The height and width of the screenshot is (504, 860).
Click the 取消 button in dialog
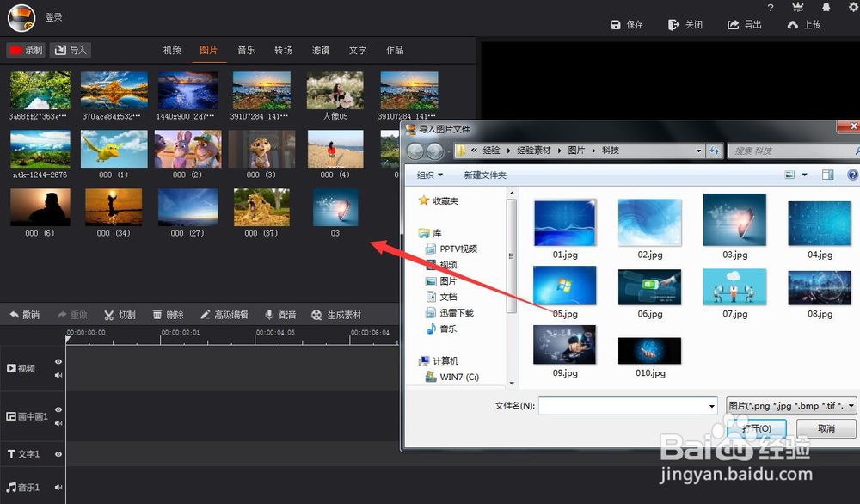coord(826,428)
